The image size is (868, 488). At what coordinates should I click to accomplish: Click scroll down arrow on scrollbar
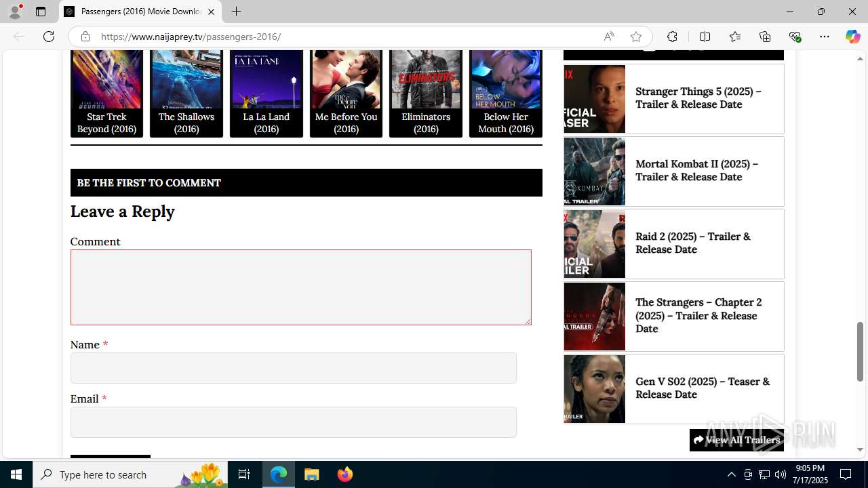click(x=860, y=449)
